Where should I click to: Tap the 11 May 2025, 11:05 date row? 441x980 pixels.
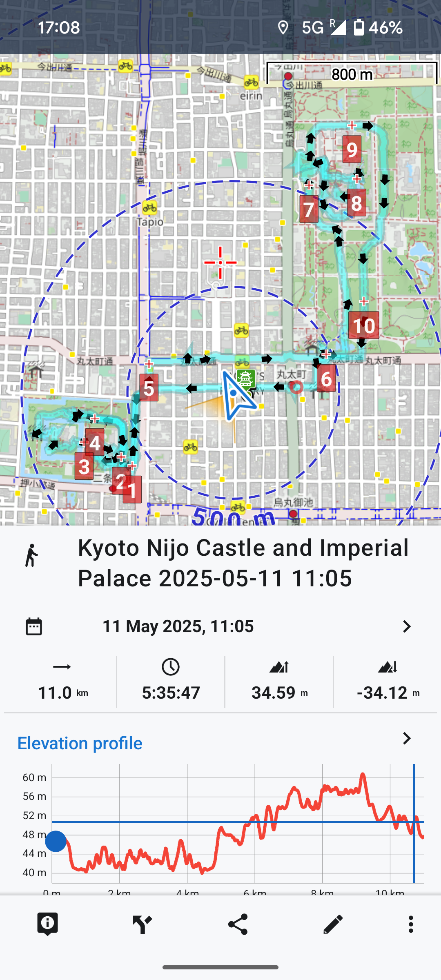point(178,626)
